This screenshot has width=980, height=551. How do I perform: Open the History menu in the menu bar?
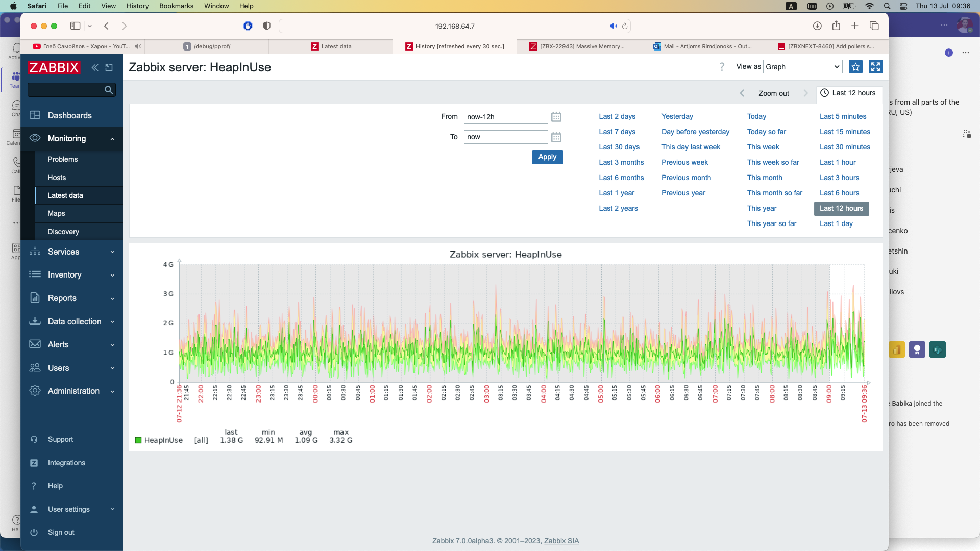click(137, 6)
